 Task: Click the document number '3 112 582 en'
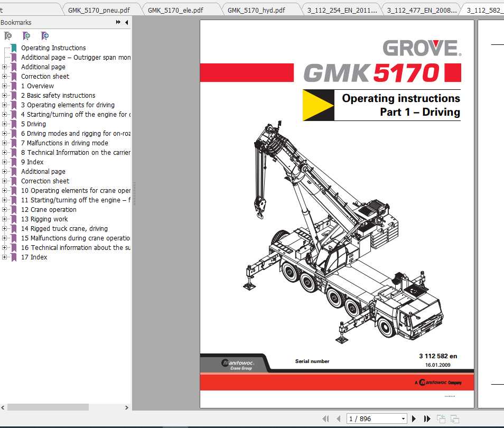[x=438, y=356]
